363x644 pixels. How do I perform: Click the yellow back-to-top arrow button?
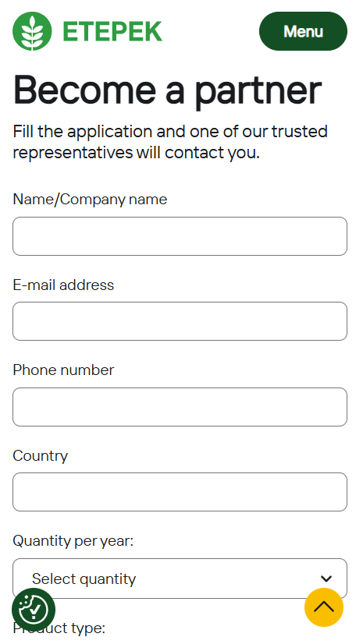(324, 607)
